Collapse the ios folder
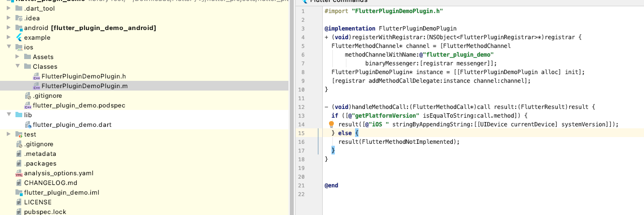Image resolution: width=644 pixels, height=215 pixels. [9, 47]
